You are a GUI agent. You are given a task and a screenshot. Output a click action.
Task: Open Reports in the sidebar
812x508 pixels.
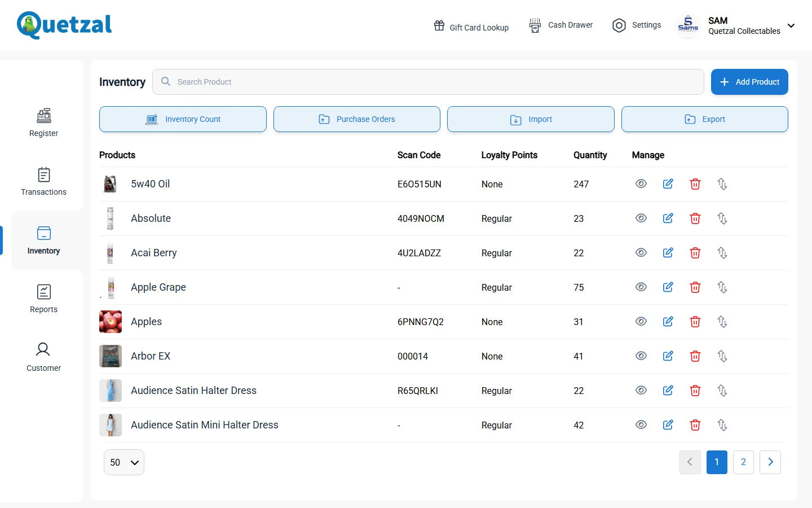click(x=43, y=299)
